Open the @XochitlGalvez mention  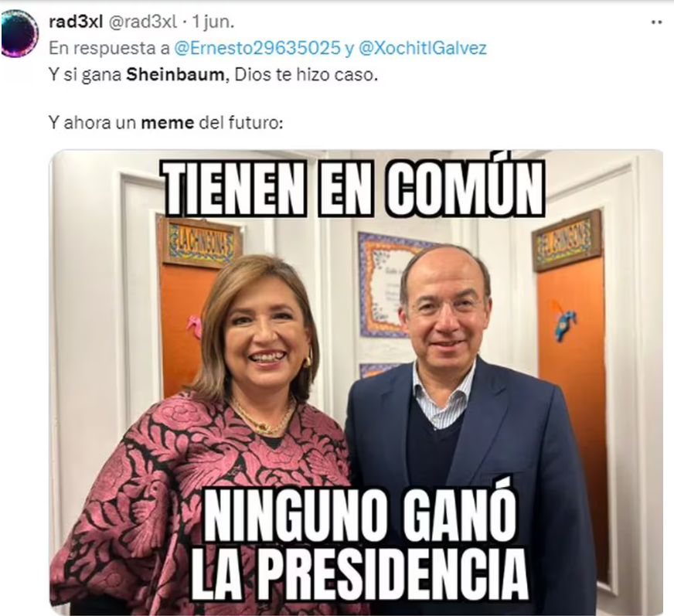click(x=422, y=48)
